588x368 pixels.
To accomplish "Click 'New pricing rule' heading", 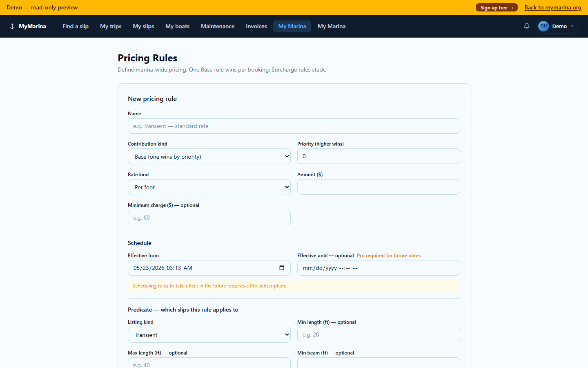I will [x=152, y=99].
